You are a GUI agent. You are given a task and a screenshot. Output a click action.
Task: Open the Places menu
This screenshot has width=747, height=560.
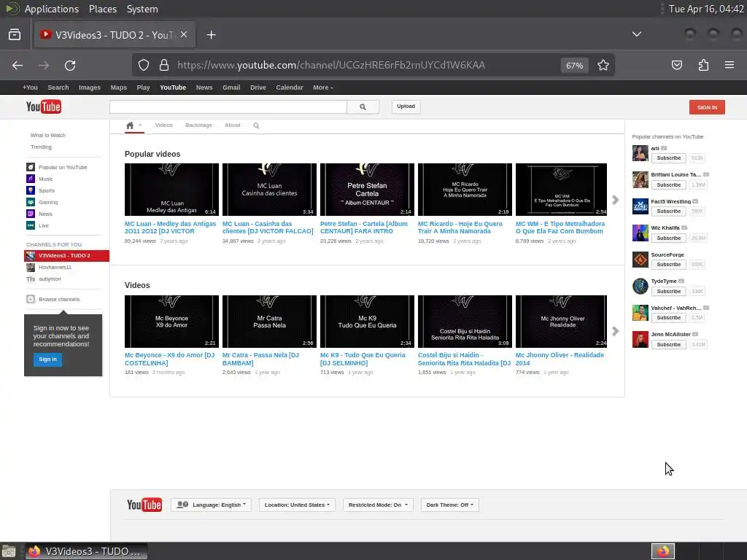tap(103, 9)
